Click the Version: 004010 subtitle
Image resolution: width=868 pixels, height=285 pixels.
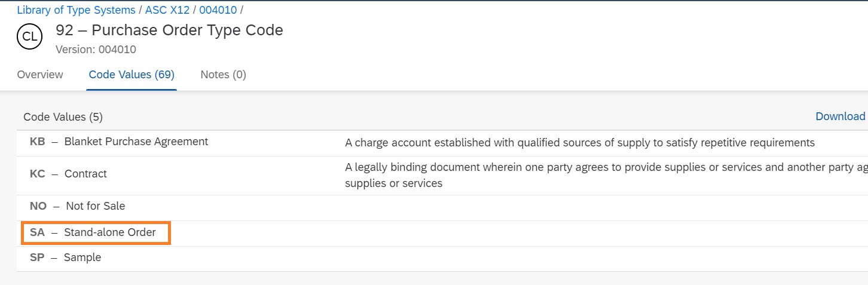[x=96, y=49]
